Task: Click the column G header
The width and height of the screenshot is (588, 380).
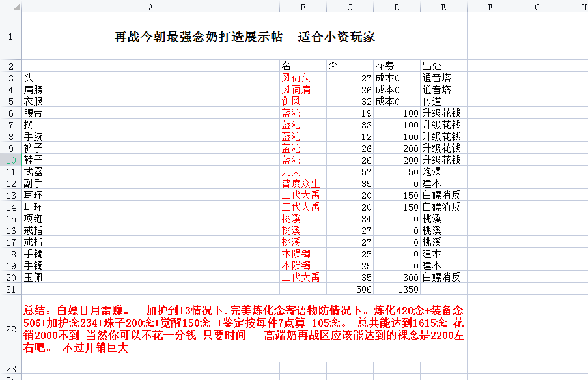Action: pyautogui.click(x=537, y=7)
